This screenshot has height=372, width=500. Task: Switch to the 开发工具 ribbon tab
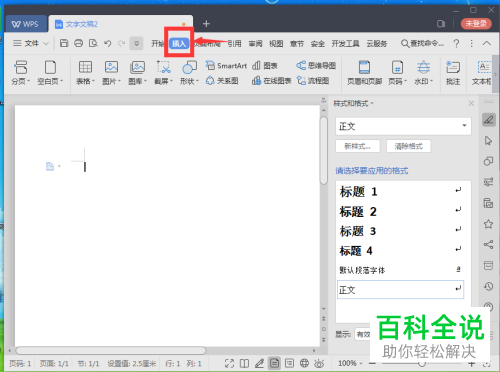[x=345, y=43]
